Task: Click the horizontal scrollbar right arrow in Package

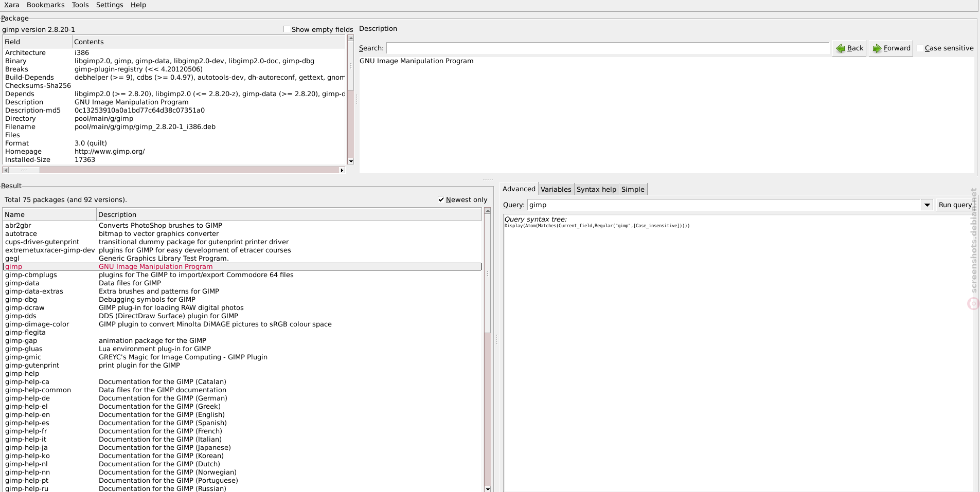Action: click(342, 170)
